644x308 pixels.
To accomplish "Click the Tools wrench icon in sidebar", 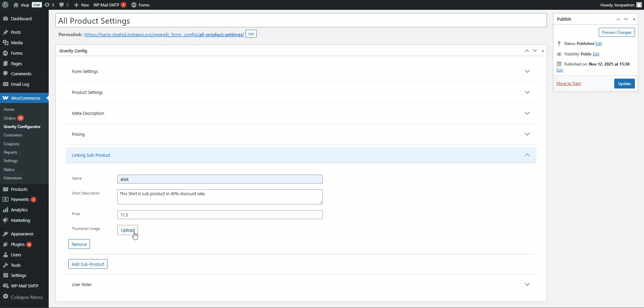I will tap(5, 265).
